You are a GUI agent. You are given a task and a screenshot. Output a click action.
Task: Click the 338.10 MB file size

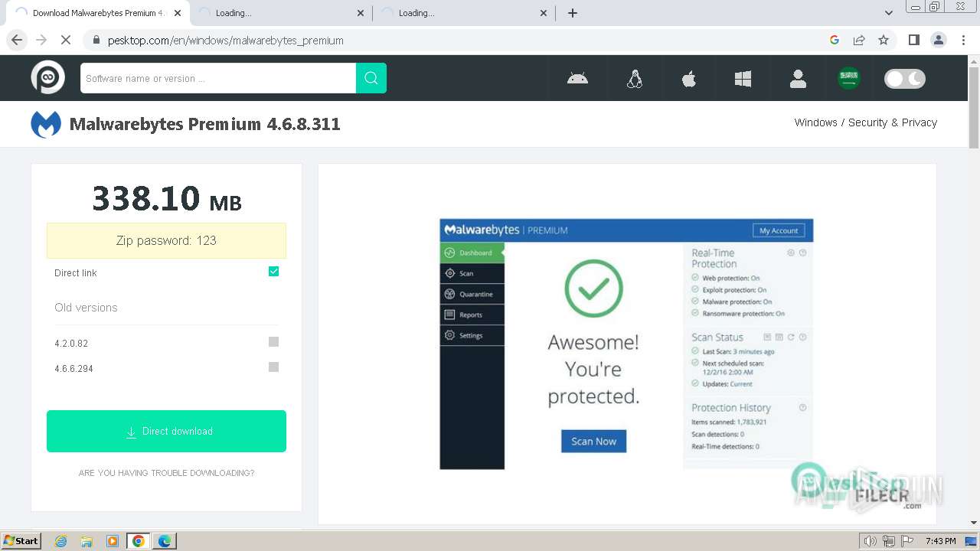pyautogui.click(x=166, y=198)
